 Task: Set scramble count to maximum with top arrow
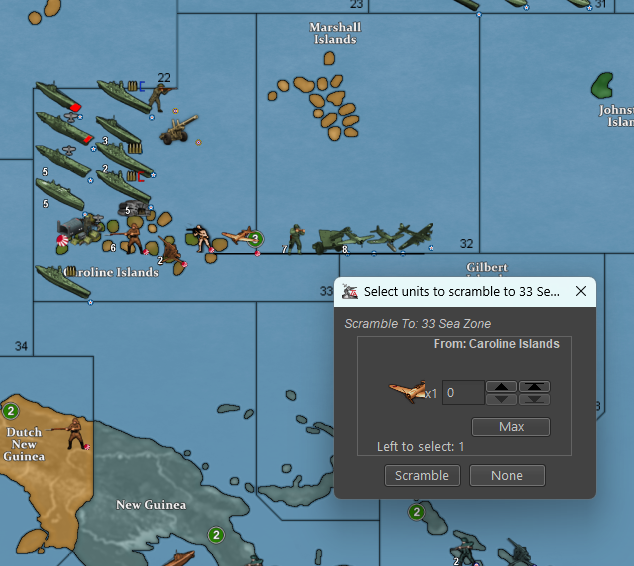pyautogui.click(x=535, y=387)
